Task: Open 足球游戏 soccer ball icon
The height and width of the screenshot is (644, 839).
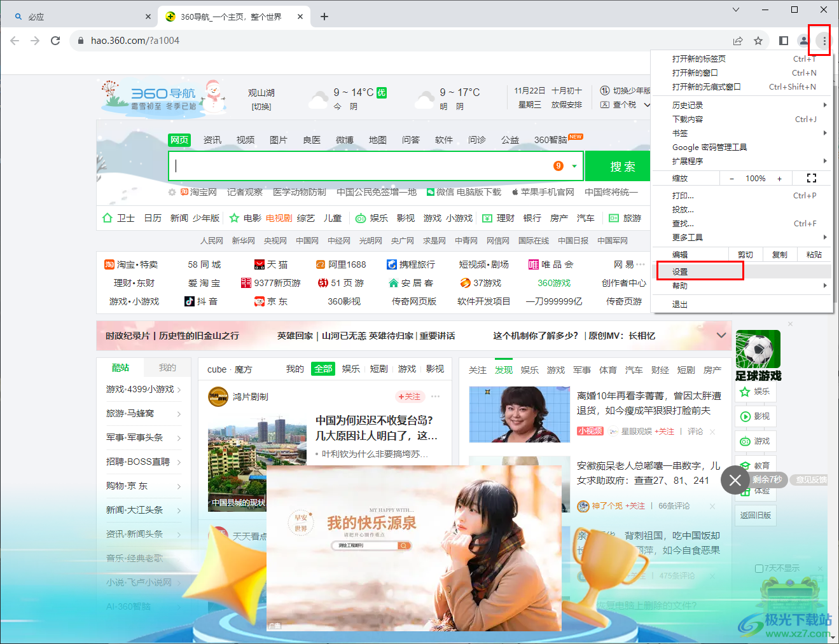Action: click(x=758, y=349)
